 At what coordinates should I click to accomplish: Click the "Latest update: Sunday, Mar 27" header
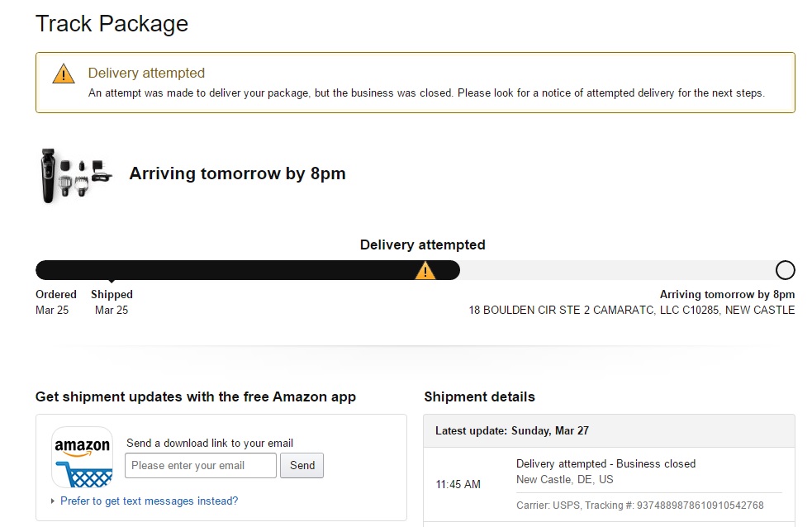pos(512,430)
